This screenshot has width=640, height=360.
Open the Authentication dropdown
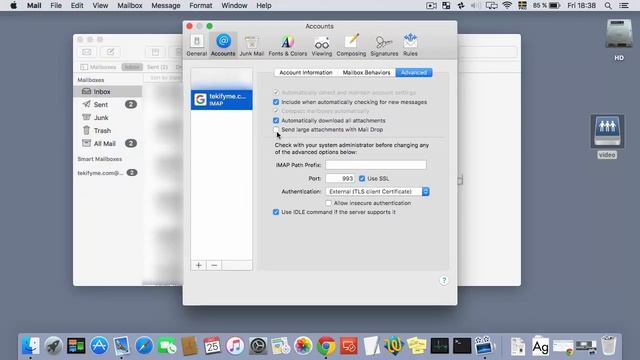[377, 191]
